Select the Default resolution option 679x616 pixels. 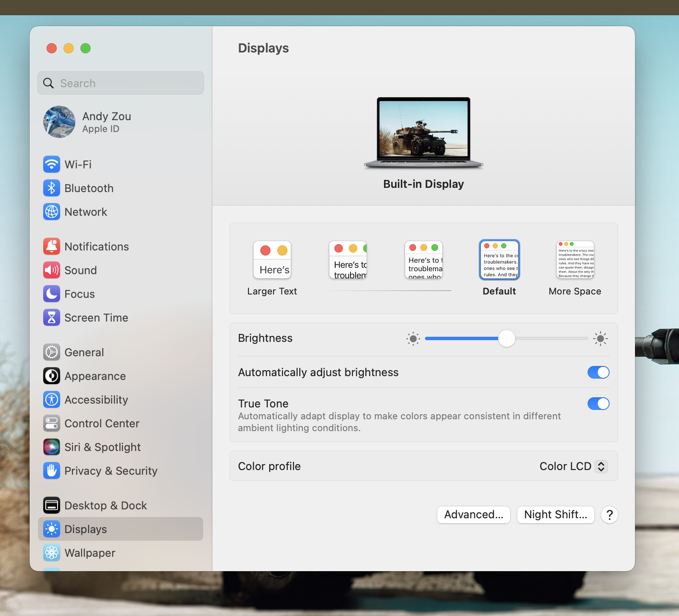point(500,268)
